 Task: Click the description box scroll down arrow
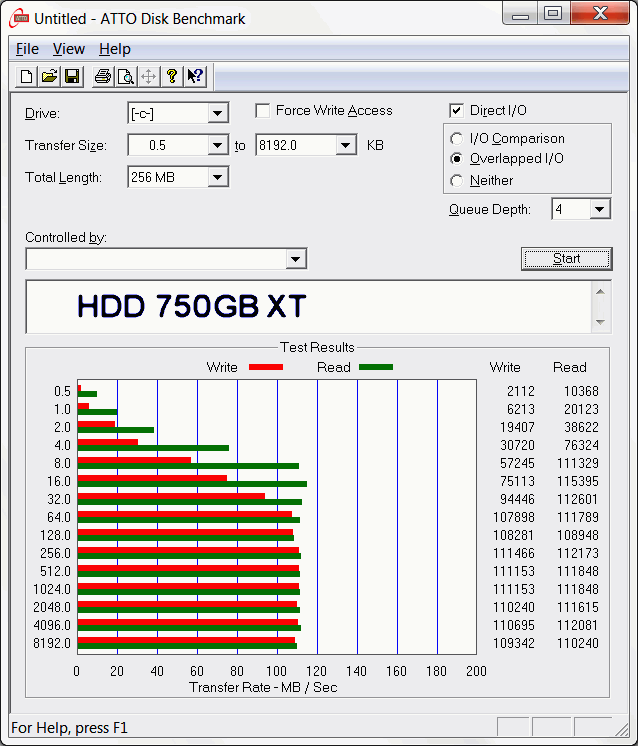[600, 323]
